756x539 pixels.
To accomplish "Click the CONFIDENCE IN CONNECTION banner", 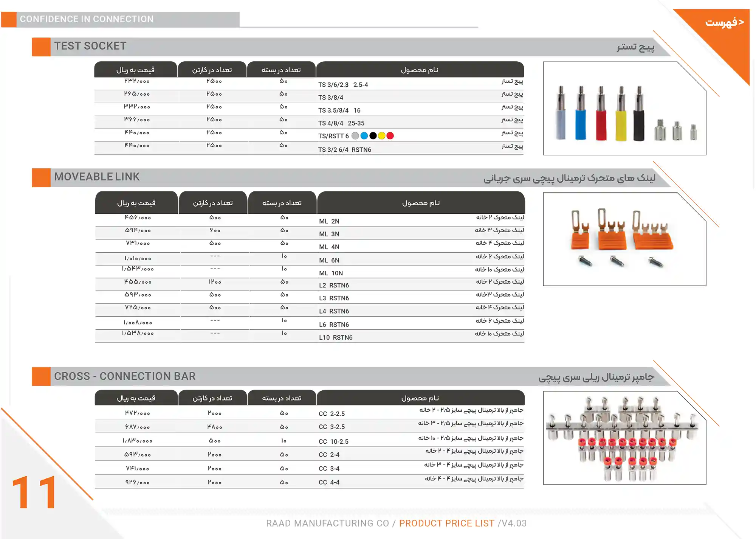I will click(x=87, y=19).
